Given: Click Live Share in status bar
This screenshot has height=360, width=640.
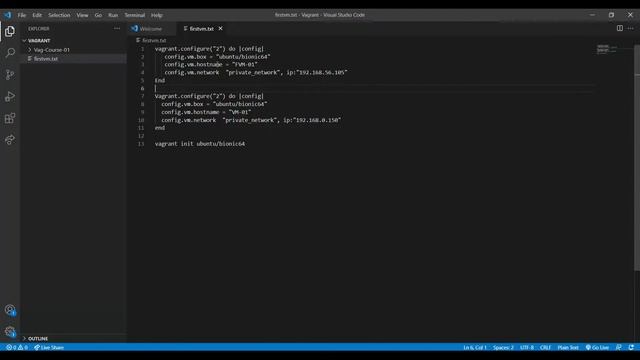Looking at the screenshot, I should click(x=49, y=347).
